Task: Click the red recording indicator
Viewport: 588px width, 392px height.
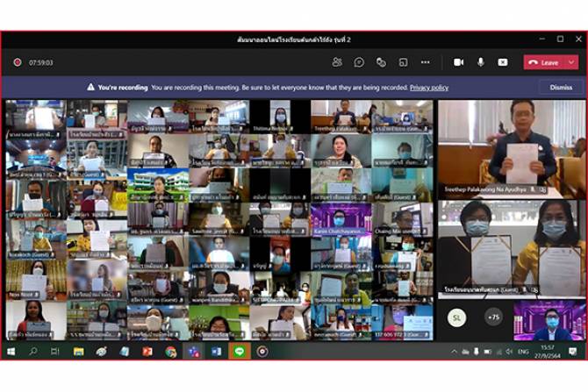Action: (x=17, y=62)
